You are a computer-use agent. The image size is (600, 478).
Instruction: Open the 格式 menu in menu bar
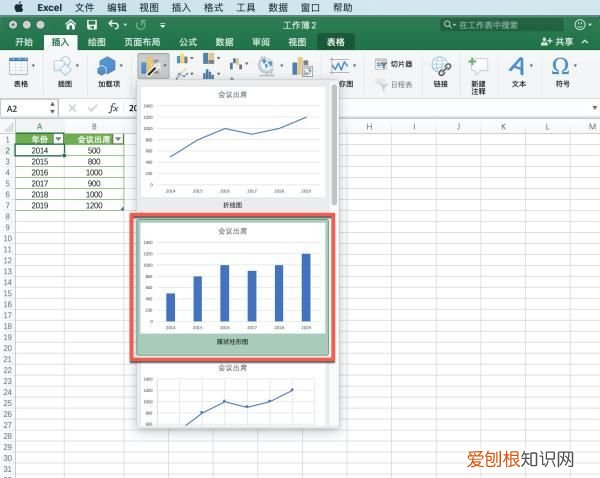click(x=213, y=7)
